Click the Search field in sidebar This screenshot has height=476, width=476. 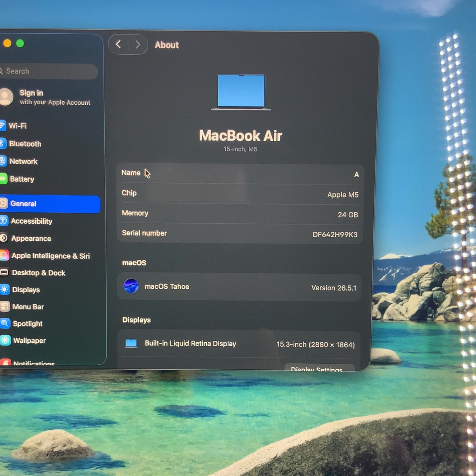48,71
